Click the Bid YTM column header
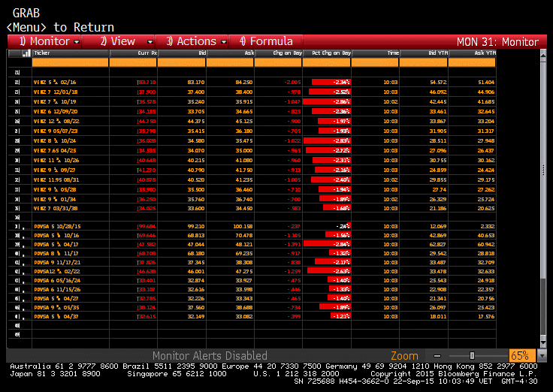The image size is (553, 392). tap(424, 53)
